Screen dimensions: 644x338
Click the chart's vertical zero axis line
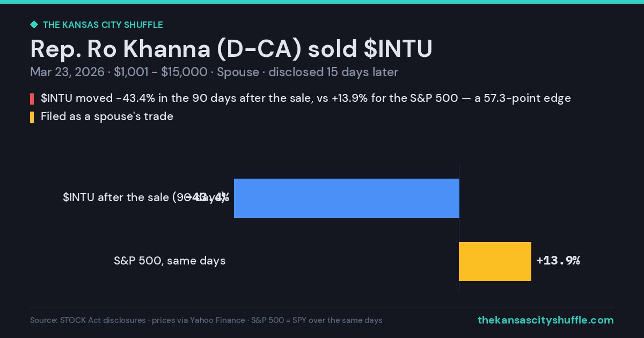coord(459,228)
